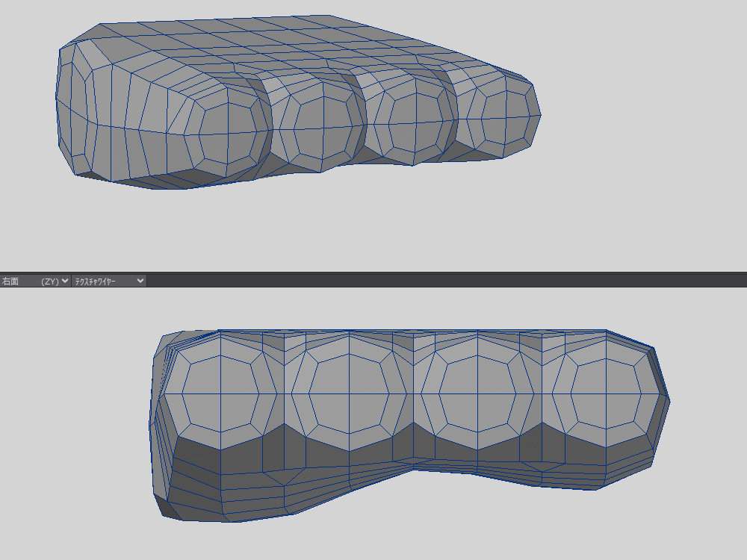Select third octagon center in lower viewport

[x=478, y=393]
